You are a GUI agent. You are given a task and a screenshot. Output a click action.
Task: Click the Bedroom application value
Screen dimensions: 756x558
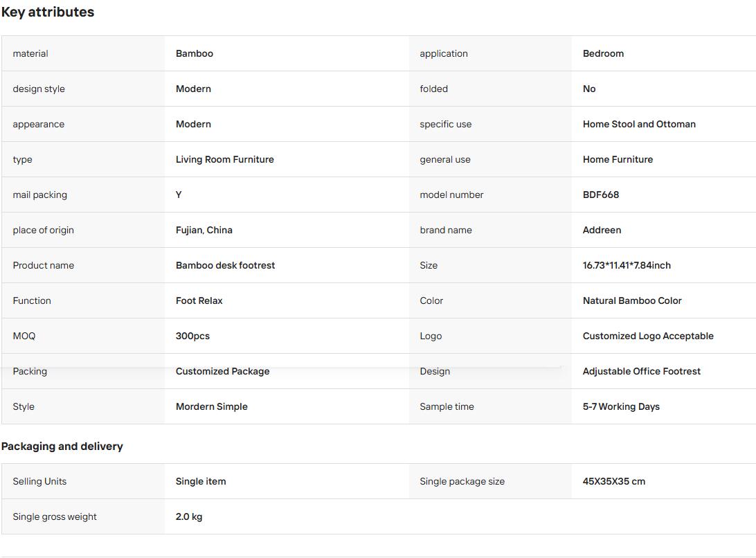tap(603, 53)
